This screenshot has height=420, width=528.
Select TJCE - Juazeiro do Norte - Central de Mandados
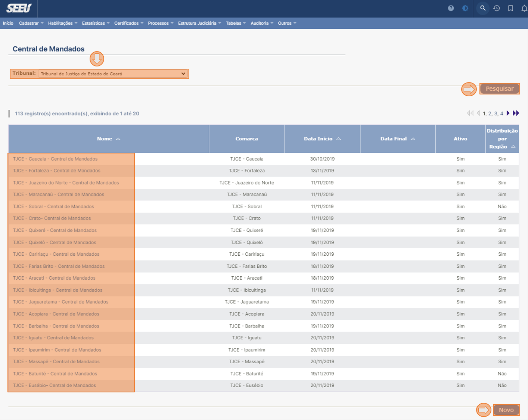click(x=66, y=183)
